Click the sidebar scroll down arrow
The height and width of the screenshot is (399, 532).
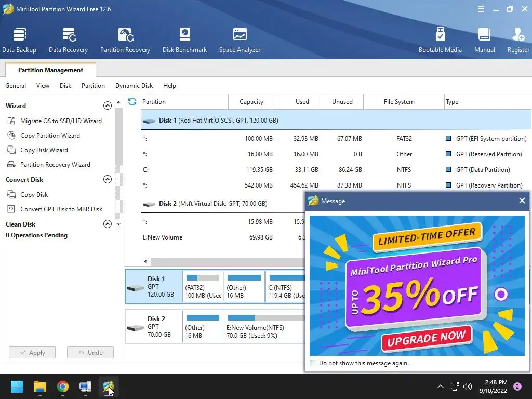click(x=118, y=224)
